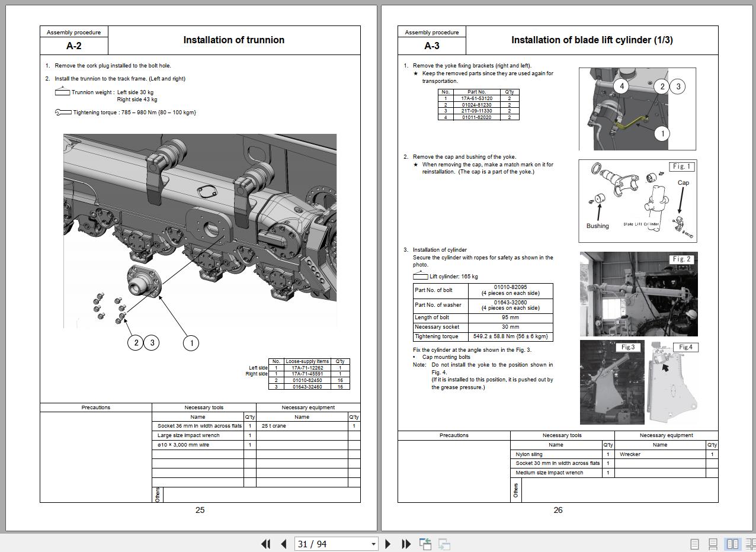This screenshot has height=552, width=756.
Task: Click part number '17A-71-45591'
Action: 307,374
